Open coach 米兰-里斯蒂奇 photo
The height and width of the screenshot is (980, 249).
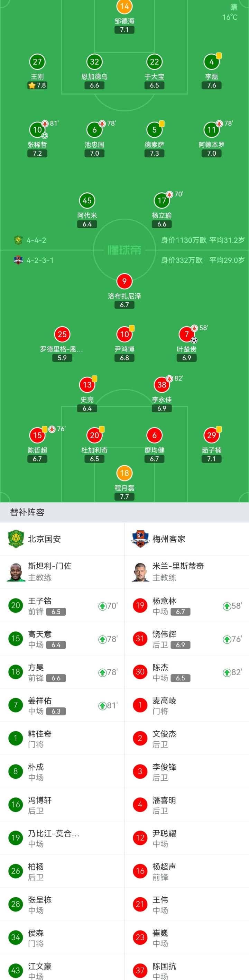tap(140, 572)
